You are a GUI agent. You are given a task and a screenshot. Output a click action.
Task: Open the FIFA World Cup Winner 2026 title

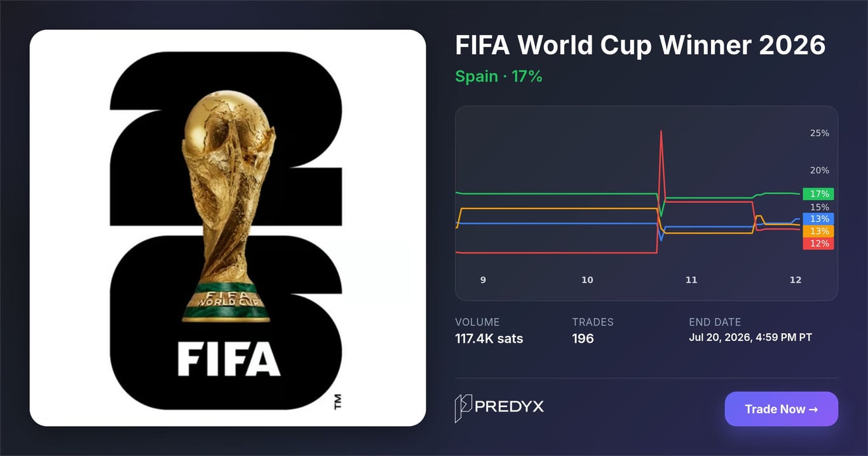click(641, 45)
